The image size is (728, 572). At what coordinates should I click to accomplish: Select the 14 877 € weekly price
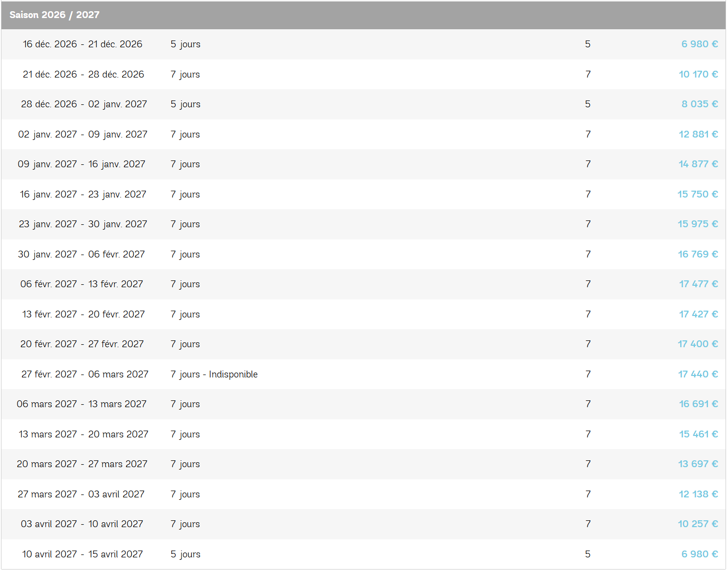[698, 164]
